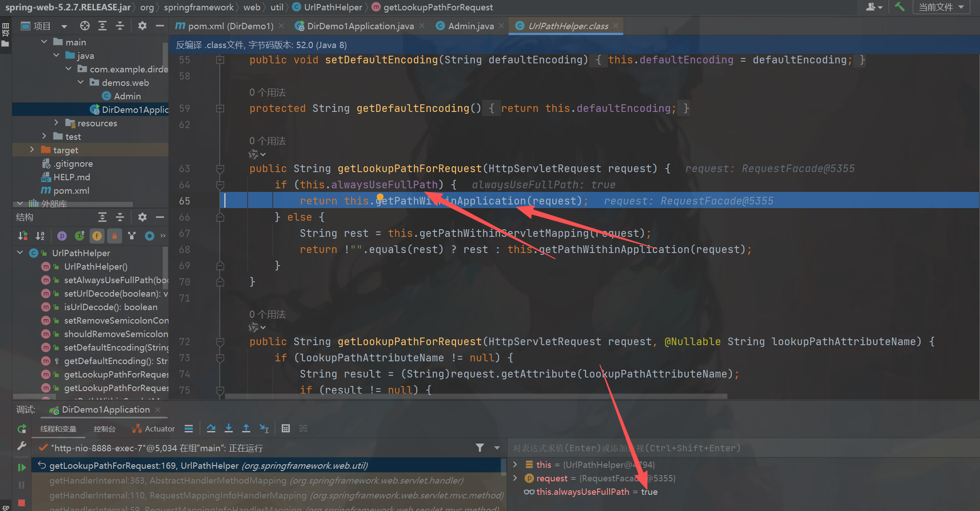
Task: Switch to the Admin.java editor tab
Action: (470, 26)
